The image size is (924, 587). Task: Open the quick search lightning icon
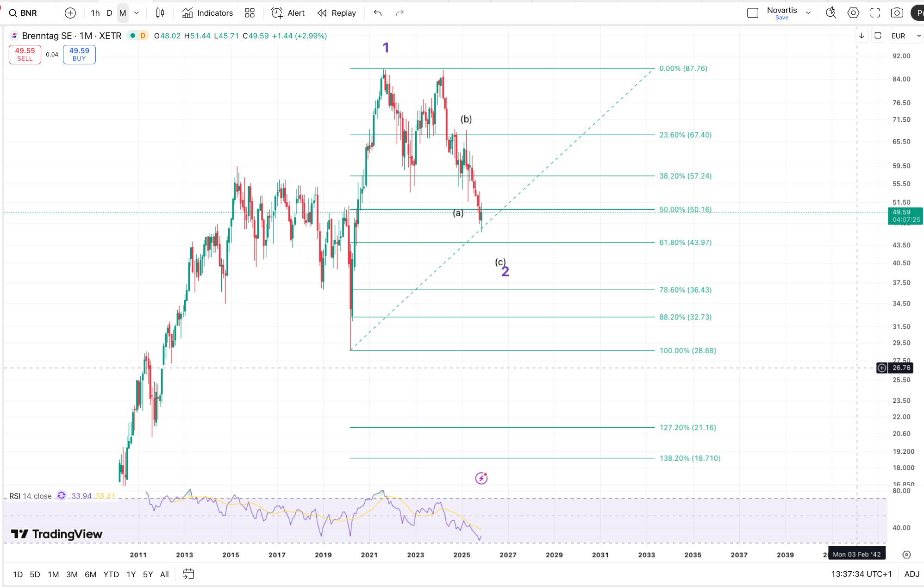click(831, 13)
